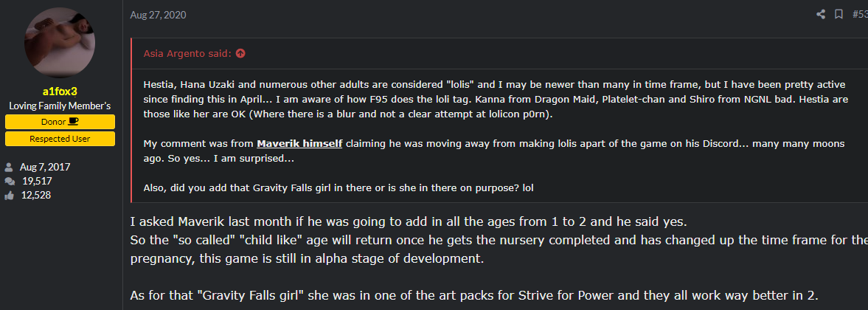This screenshot has height=310, width=868.
Task: Open the post number #53 permalink
Action: click(859, 14)
